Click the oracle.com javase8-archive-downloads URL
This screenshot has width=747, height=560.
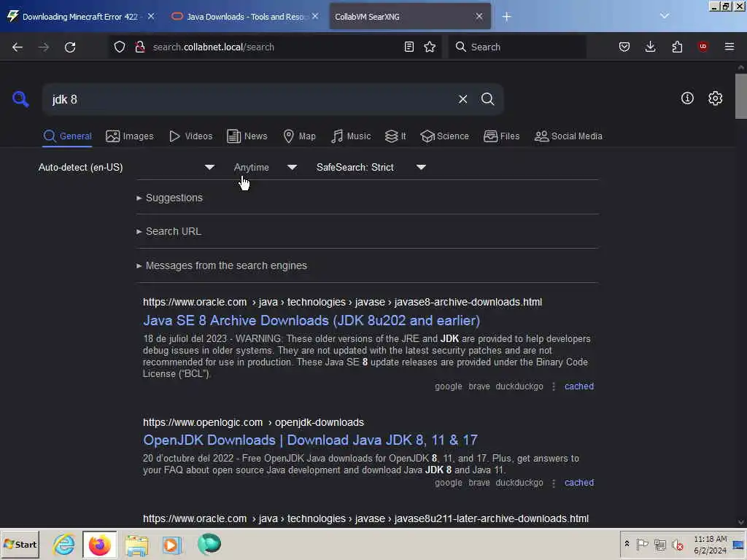tap(343, 303)
